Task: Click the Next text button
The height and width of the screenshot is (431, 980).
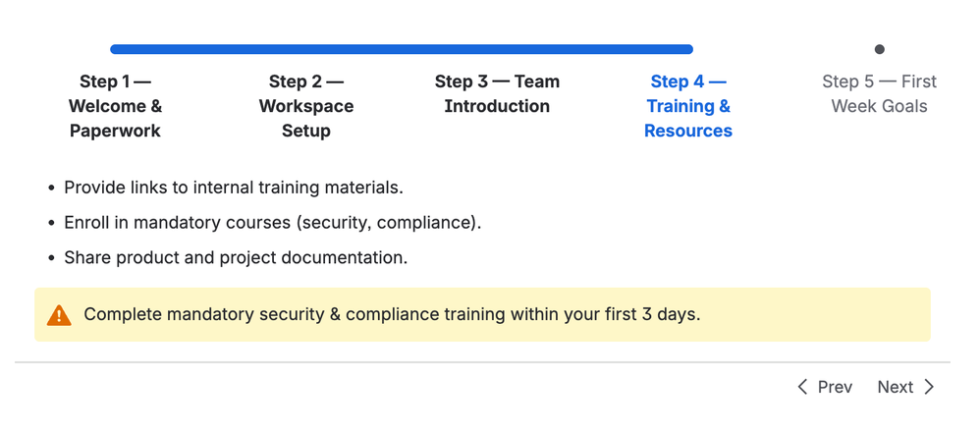Action: (895, 387)
